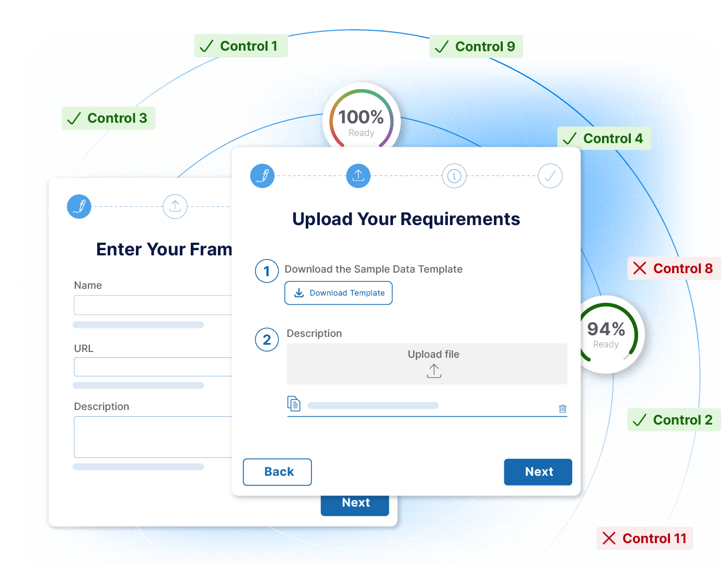The height and width of the screenshot is (564, 728).
Task: Click the Back button
Action: [x=278, y=472]
